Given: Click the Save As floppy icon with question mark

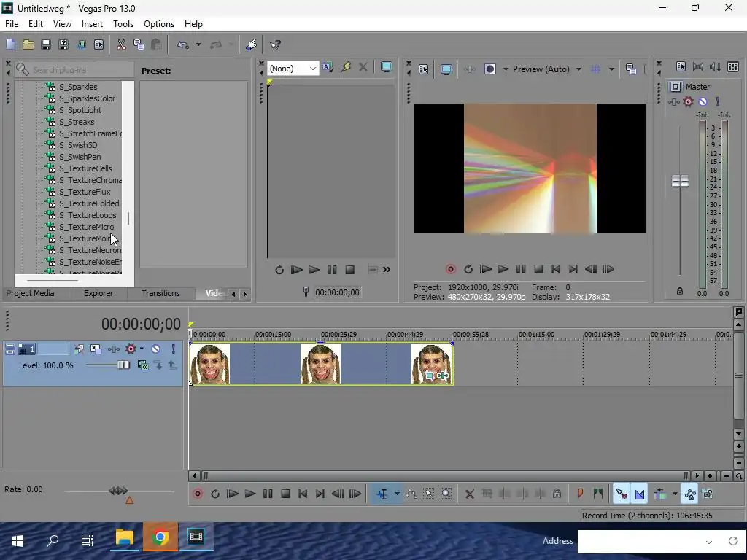Looking at the screenshot, I should pyautogui.click(x=63, y=44).
